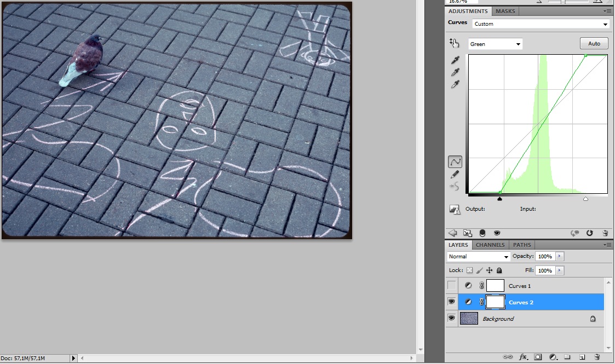Viewport: 615px width, 364px height.
Task: Hide the Curves 2 layer
Action: pyautogui.click(x=452, y=302)
